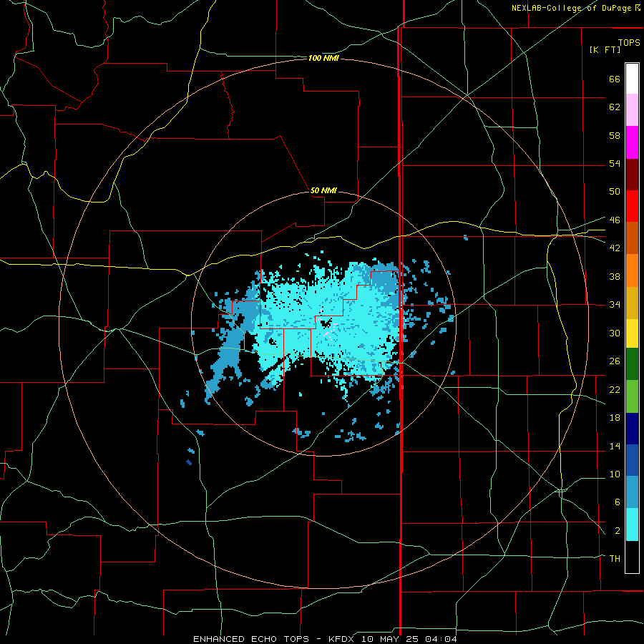Screen dimensions: 644x644
Task: Click the TH legend label
Action: click(x=615, y=559)
